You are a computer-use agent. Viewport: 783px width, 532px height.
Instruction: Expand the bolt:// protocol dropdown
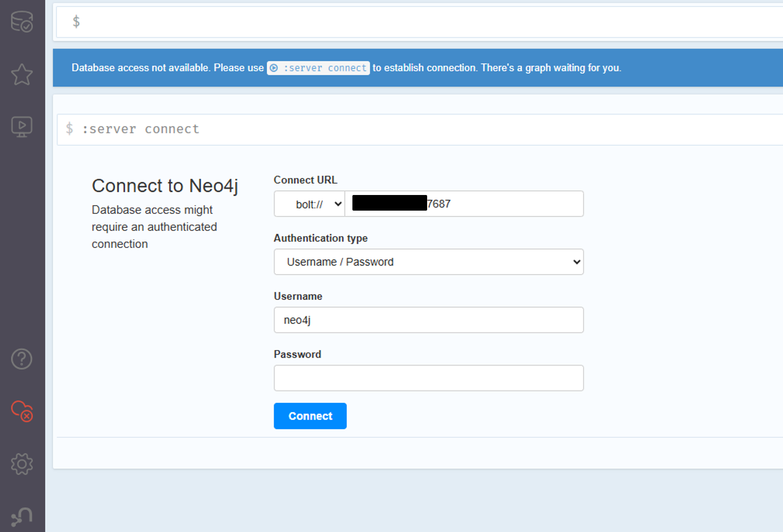pos(309,204)
